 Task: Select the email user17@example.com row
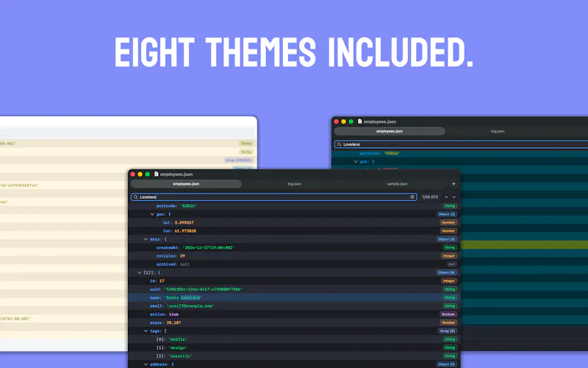click(294, 306)
